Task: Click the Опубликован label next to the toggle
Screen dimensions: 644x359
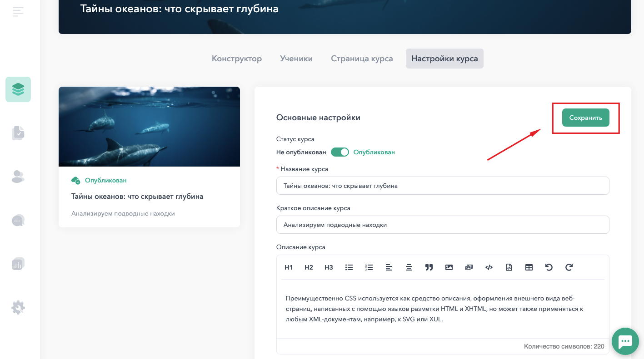Action: 374,152
